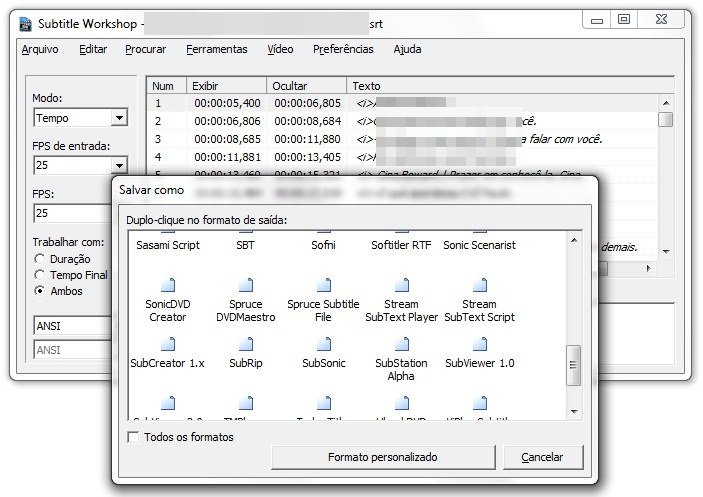
Task: Click the Softitler RTF format label
Action: (x=401, y=245)
